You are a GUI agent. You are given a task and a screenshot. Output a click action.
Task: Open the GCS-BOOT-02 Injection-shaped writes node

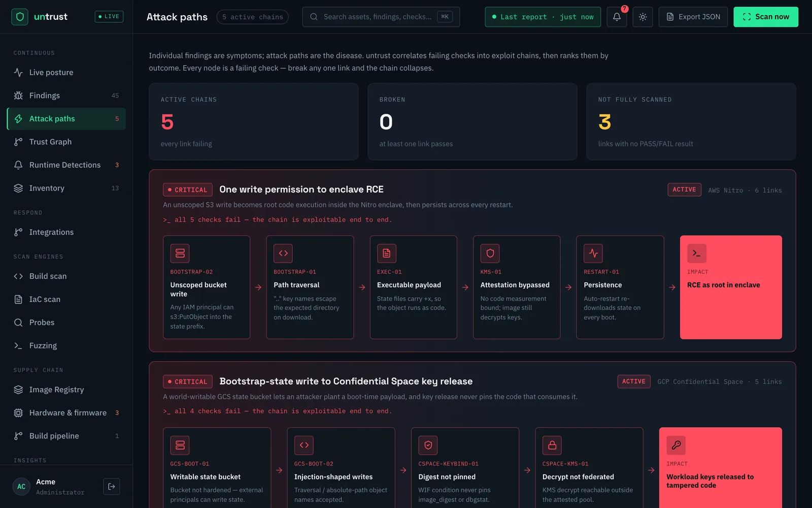341,468
